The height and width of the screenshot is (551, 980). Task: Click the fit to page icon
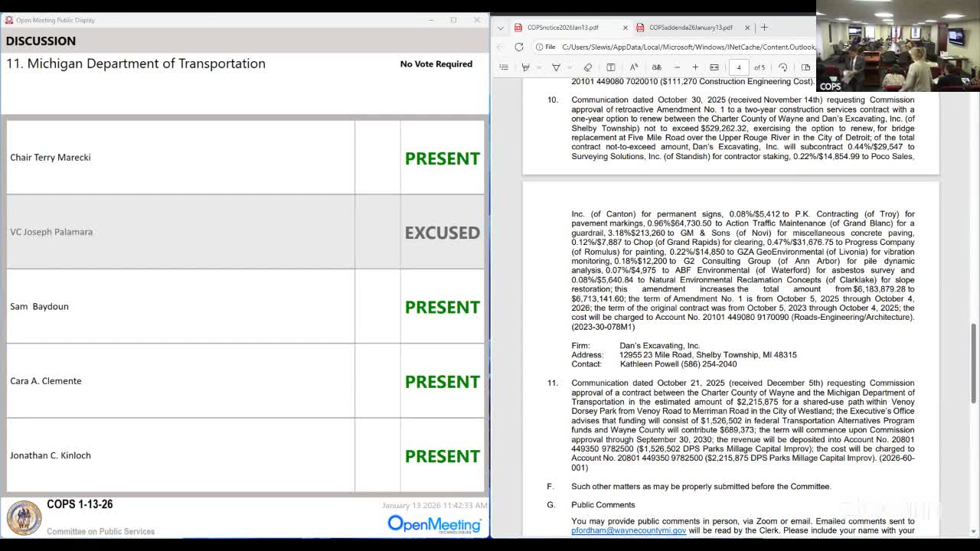(x=714, y=67)
